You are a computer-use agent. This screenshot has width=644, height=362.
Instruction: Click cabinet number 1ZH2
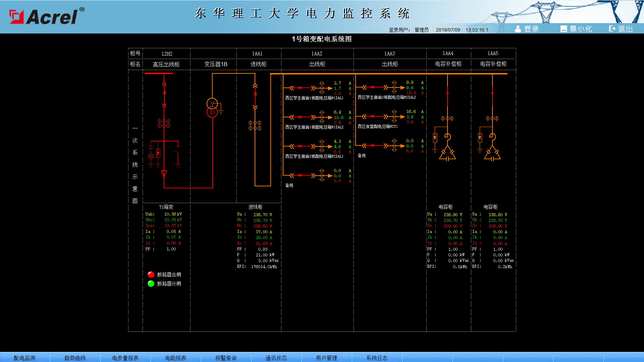pos(167,54)
